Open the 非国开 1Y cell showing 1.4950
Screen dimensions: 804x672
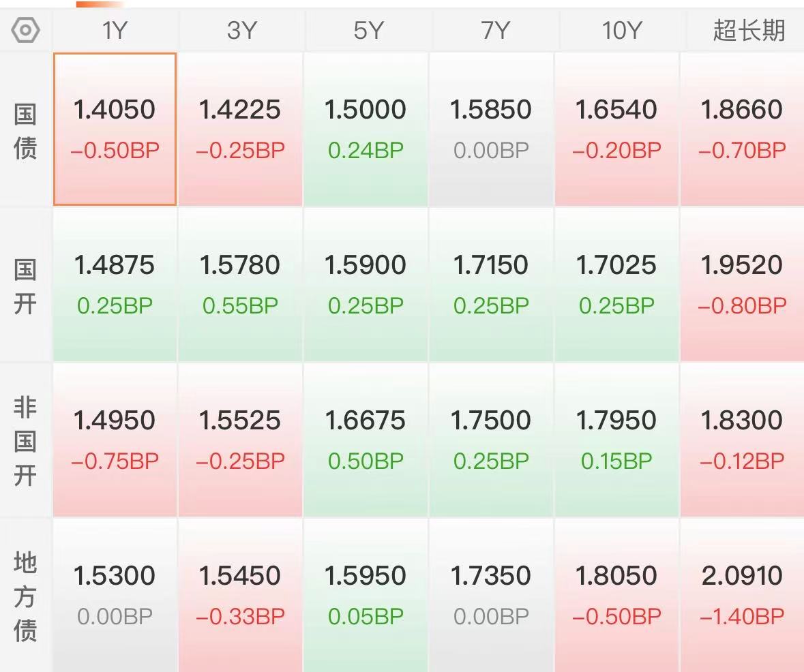(x=115, y=440)
